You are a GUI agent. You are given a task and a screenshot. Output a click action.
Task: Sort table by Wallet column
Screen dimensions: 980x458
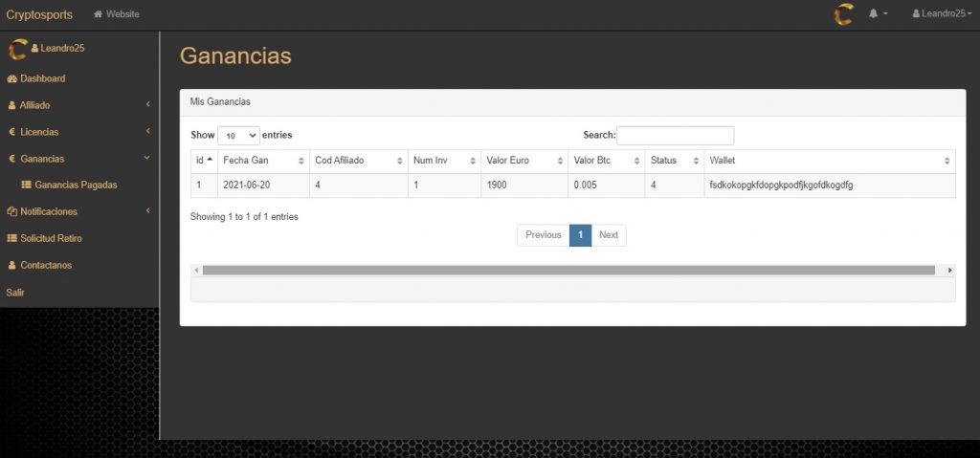click(829, 161)
